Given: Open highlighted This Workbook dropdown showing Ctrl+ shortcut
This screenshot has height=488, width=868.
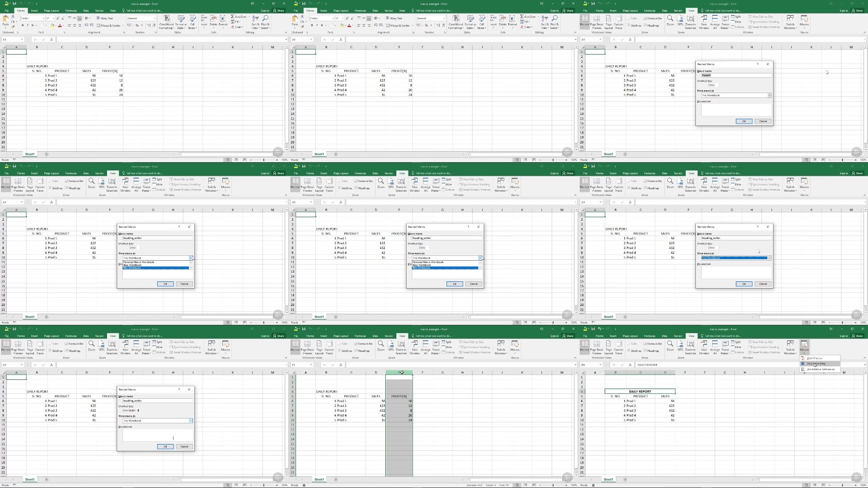Looking at the screenshot, I should point(769,258).
